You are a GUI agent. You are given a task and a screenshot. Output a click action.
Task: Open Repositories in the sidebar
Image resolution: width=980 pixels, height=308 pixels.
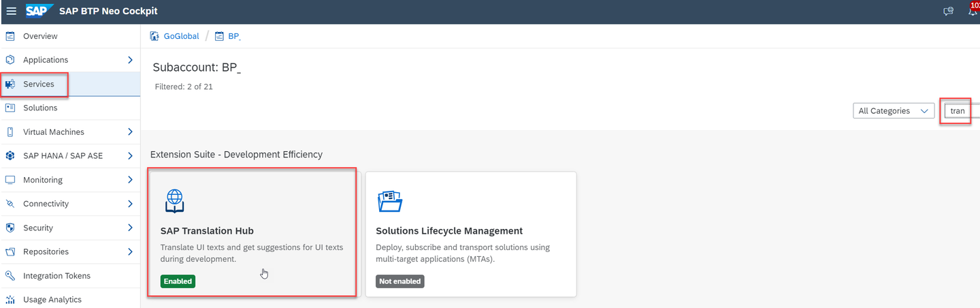point(46,252)
